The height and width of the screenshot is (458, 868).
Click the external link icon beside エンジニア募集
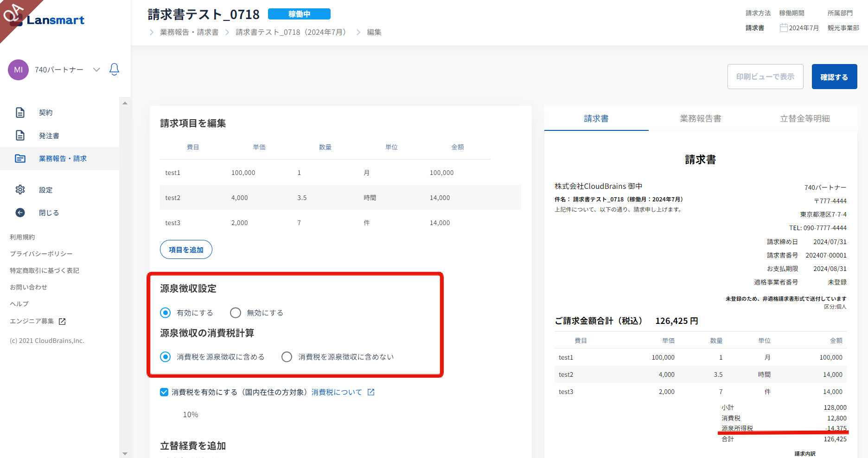62,322
